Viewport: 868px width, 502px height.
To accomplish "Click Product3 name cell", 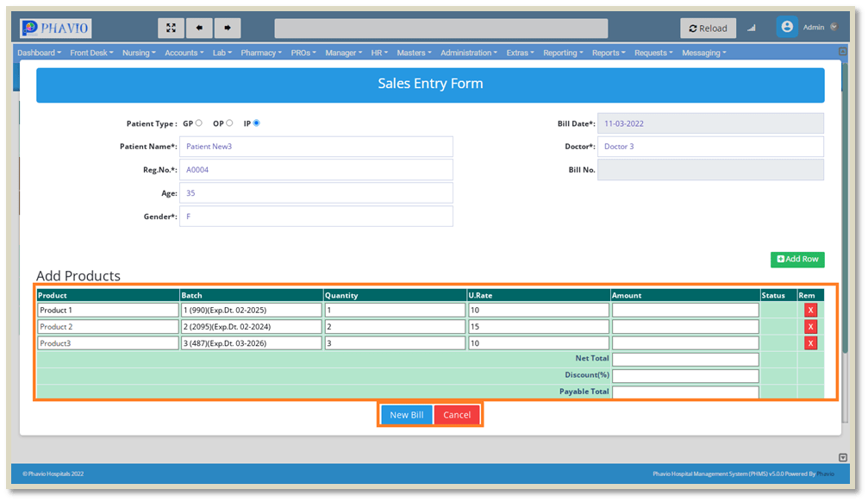I will coord(108,343).
